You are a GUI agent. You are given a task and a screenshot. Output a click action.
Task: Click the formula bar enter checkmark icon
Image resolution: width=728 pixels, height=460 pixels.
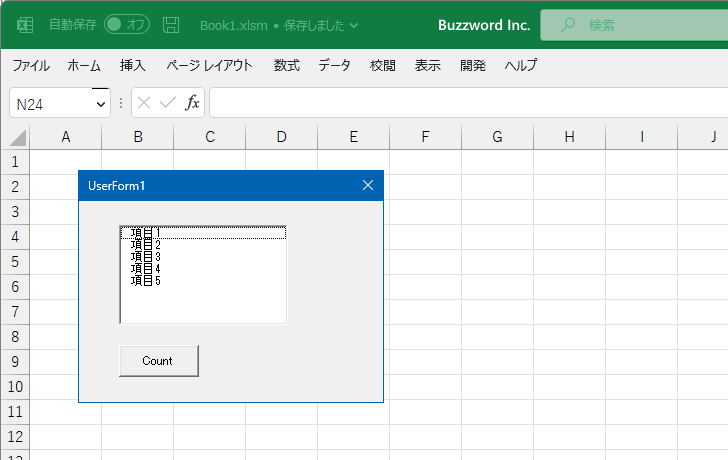[x=167, y=103]
